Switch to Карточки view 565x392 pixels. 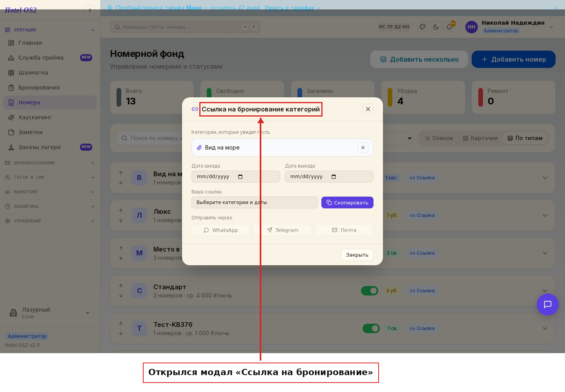(x=480, y=138)
